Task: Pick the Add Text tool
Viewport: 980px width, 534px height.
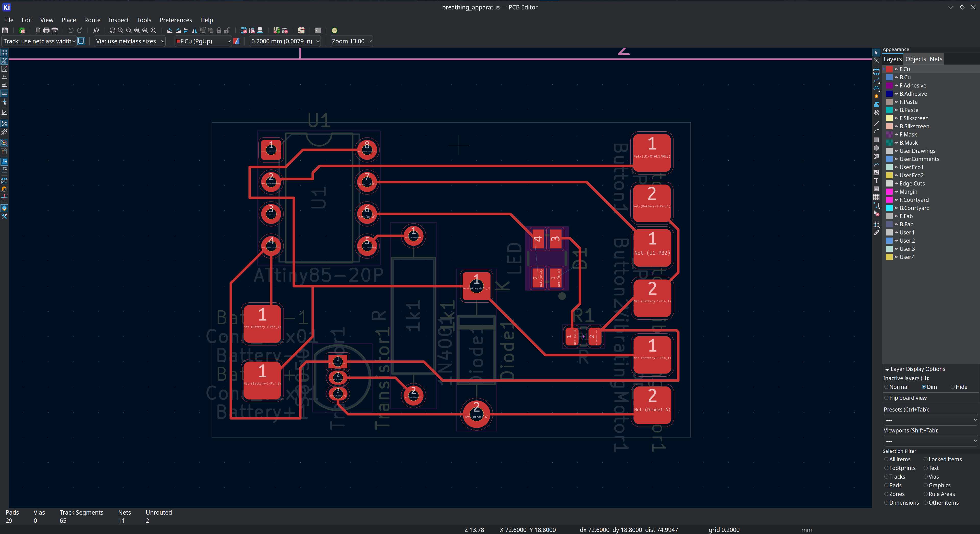Action: coord(876,181)
